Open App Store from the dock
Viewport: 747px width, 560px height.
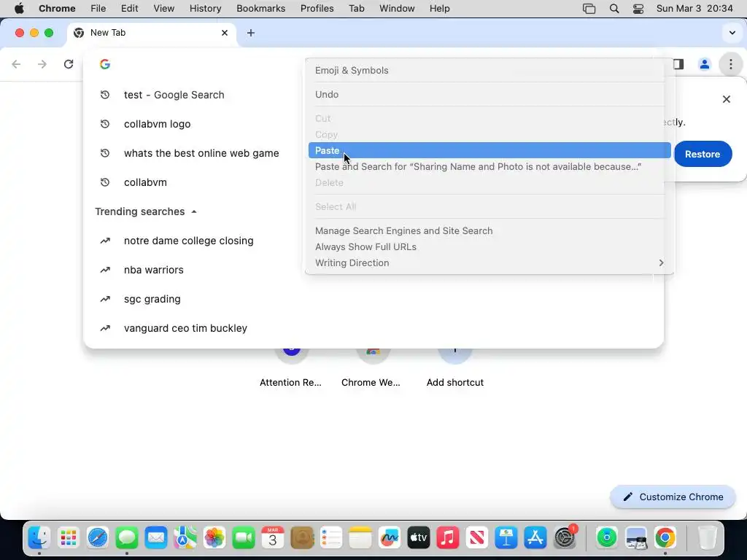click(x=535, y=537)
